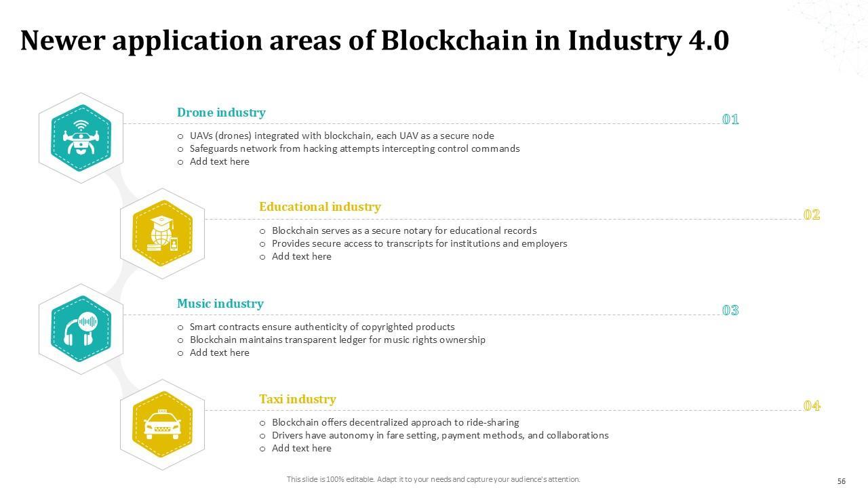Click the drone icon in teal hexagon
868x488 pixels.
pyautogui.click(x=81, y=138)
